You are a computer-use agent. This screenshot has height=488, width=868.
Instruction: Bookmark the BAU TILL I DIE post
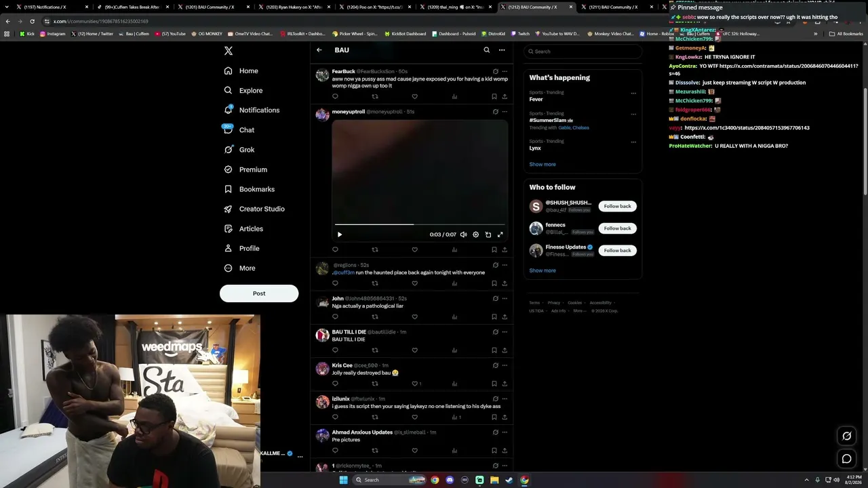494,350
